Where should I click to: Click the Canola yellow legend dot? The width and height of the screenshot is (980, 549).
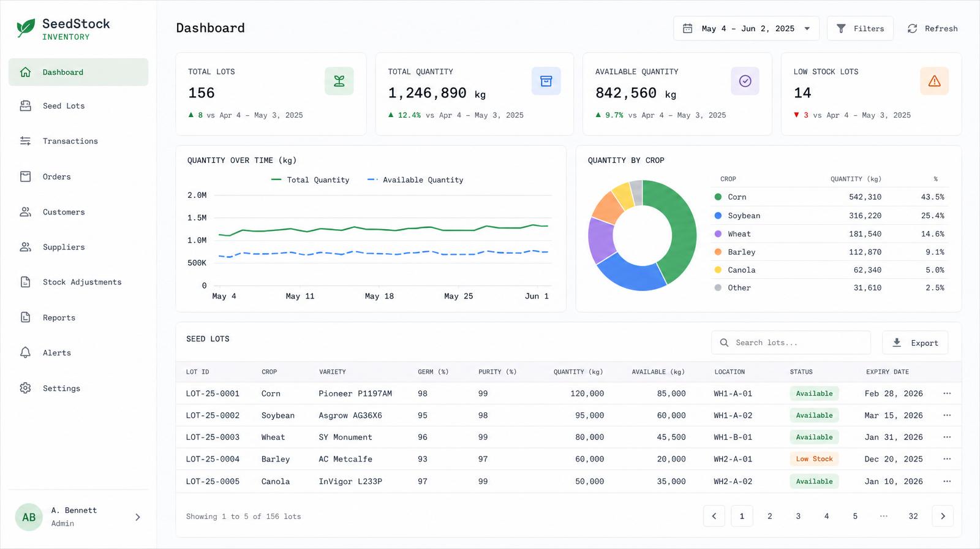pos(718,270)
